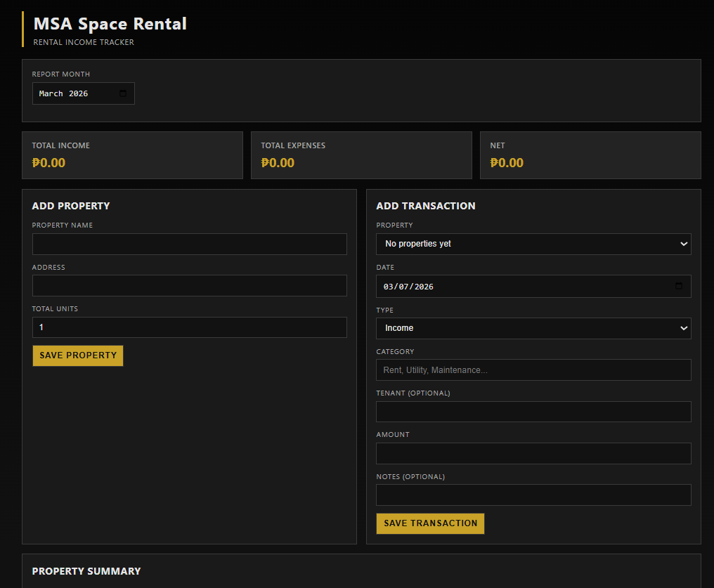Click the Total Income summary card
Image resolution: width=714 pixels, height=588 pixels.
[132, 155]
